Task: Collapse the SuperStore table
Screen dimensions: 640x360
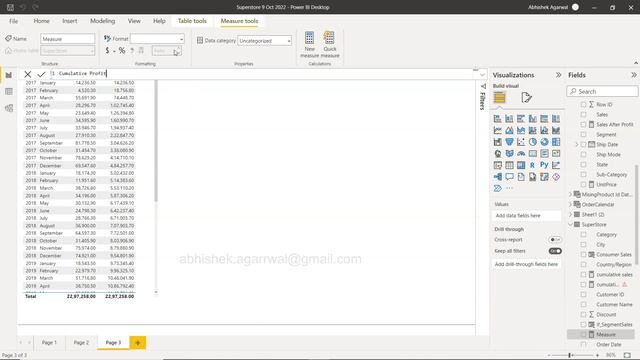Action: pos(571,224)
